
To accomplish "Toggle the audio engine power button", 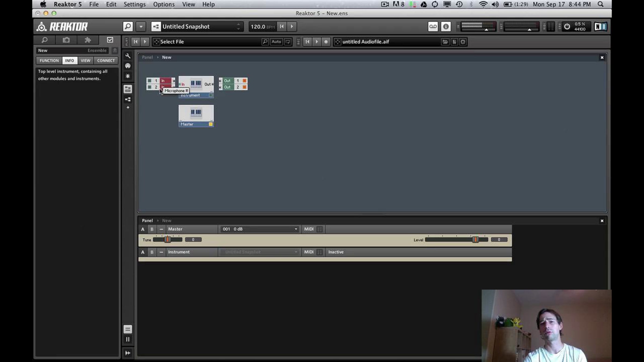I will 567,27.
